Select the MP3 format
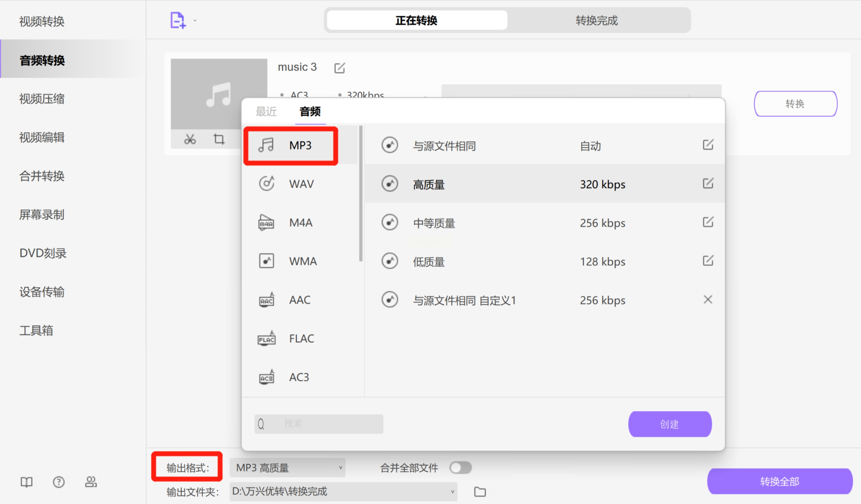The height and width of the screenshot is (504, 861). click(301, 145)
